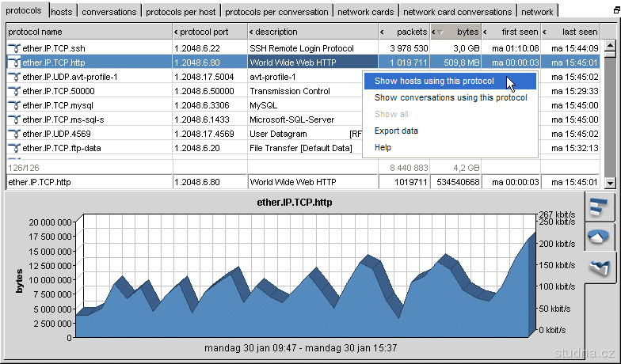The height and width of the screenshot is (364, 621).
Task: Click the ether.IP.UDP.4569 protocol icon
Action: point(14,134)
